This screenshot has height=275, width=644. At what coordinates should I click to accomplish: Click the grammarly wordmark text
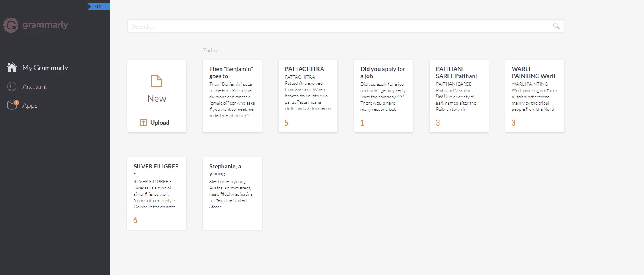pyautogui.click(x=45, y=25)
